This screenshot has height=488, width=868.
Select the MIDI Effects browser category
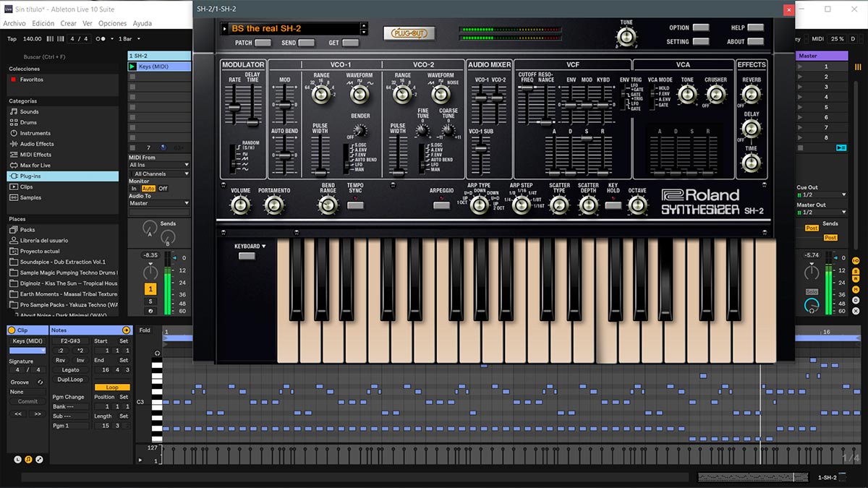62,155
